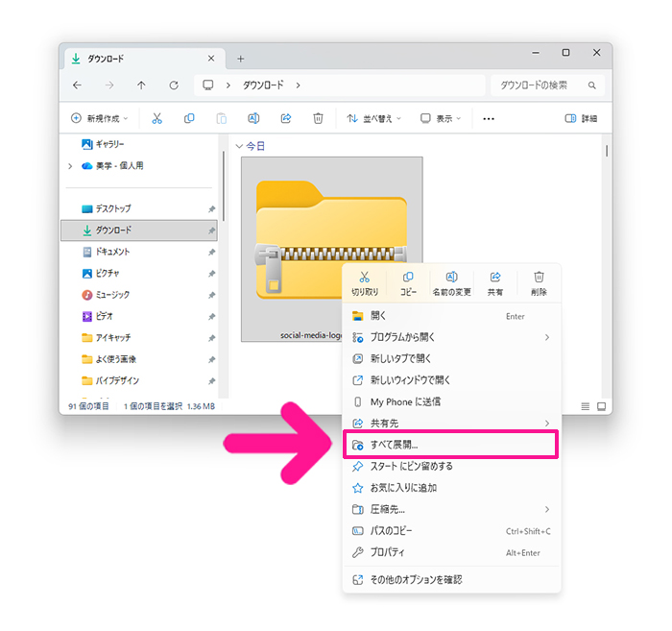The width and height of the screenshot is (672, 631).
Task: Click the Rename icon in the toolbar
Action: coord(253,118)
